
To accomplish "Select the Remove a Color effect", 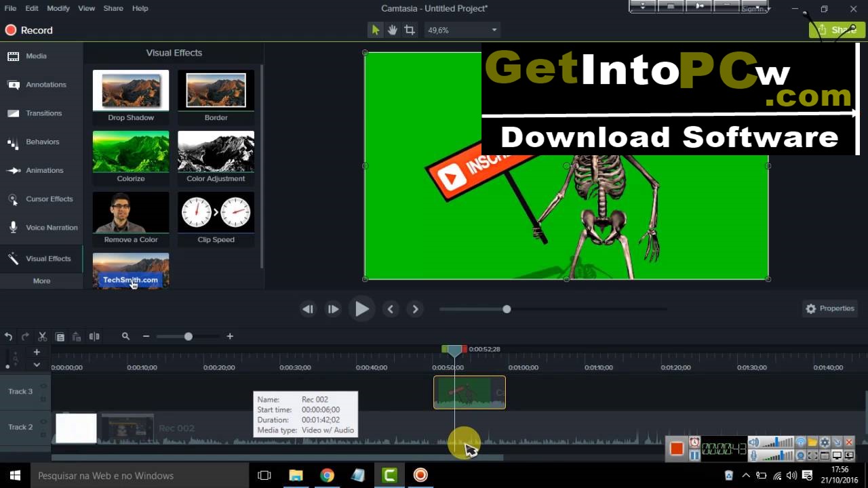I will (x=131, y=218).
